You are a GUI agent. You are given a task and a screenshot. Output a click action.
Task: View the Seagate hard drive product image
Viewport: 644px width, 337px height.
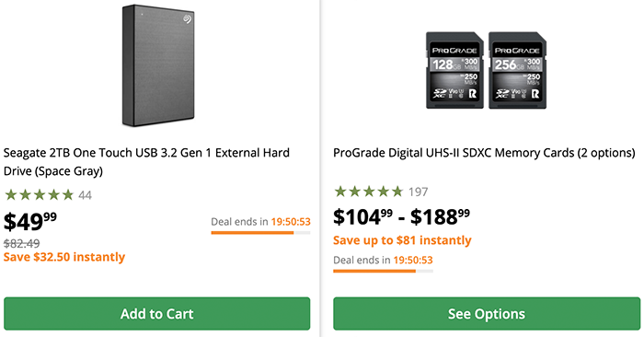[x=158, y=65]
